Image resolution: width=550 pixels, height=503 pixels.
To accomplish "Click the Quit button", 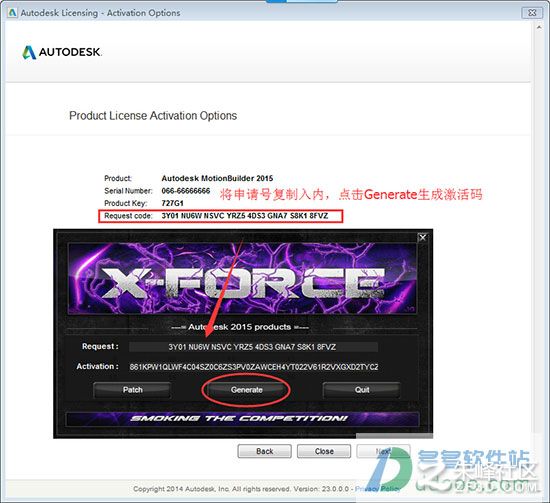I will pos(362,390).
